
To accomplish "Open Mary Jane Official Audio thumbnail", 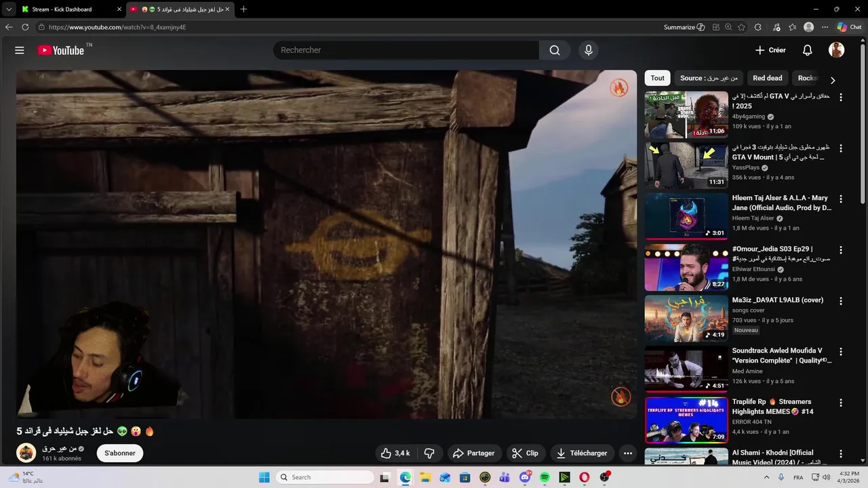I will (686, 216).
